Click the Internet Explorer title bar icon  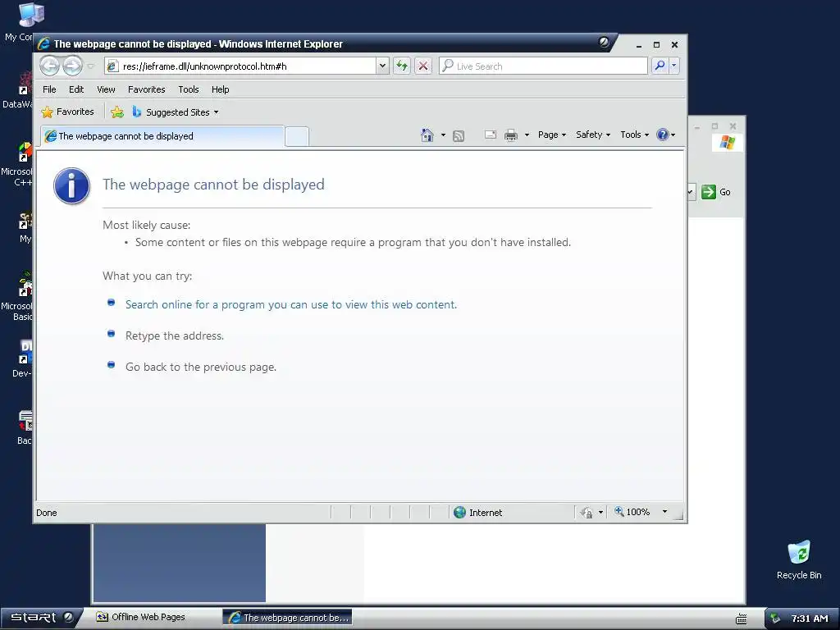pyautogui.click(x=44, y=44)
